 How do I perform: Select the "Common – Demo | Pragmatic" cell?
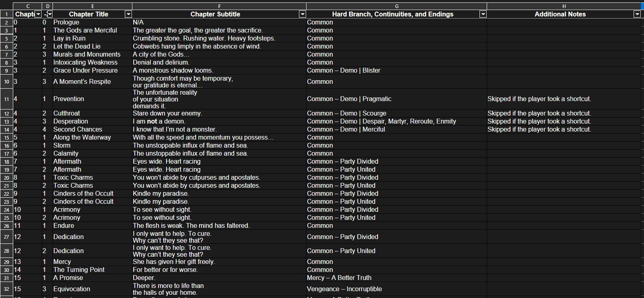(397, 99)
